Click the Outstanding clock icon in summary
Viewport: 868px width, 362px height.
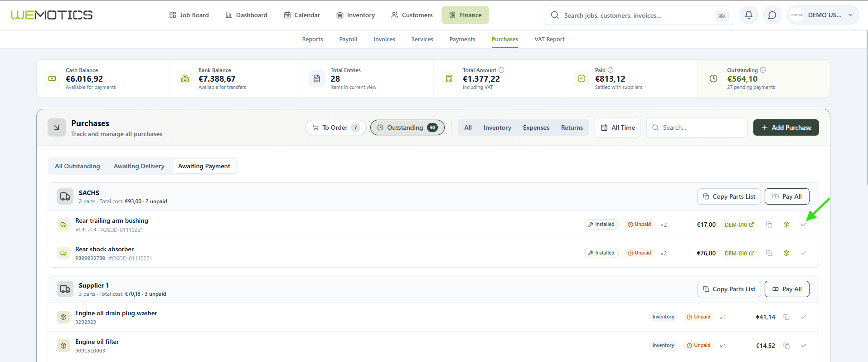[x=713, y=78]
